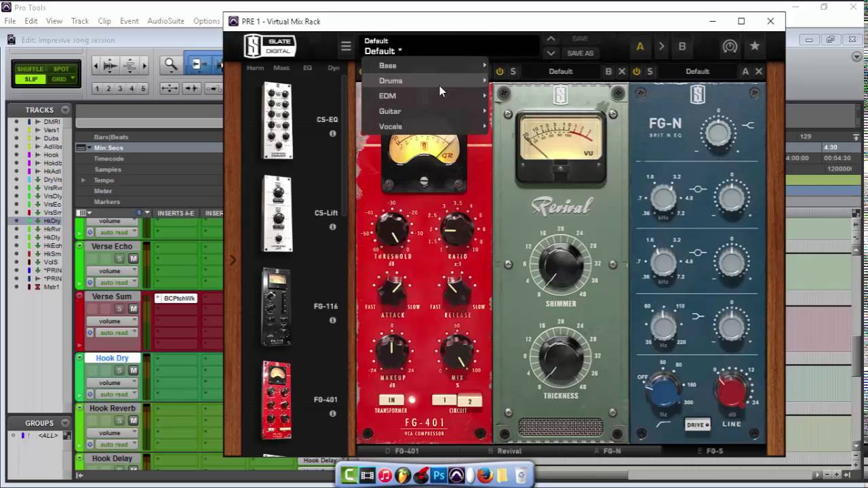The image size is (868, 488).
Task: Choose the CS-EQ module thumbnail
Action: pos(277,121)
